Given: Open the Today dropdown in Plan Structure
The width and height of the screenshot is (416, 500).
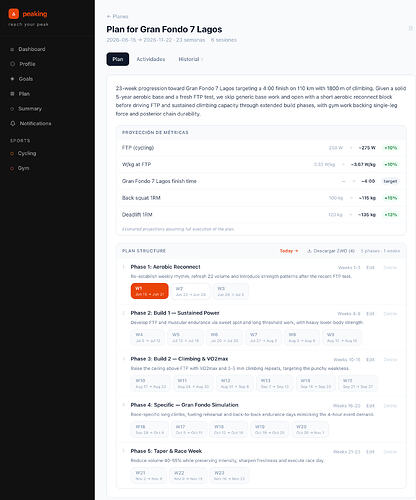Looking at the screenshot, I should (x=289, y=251).
